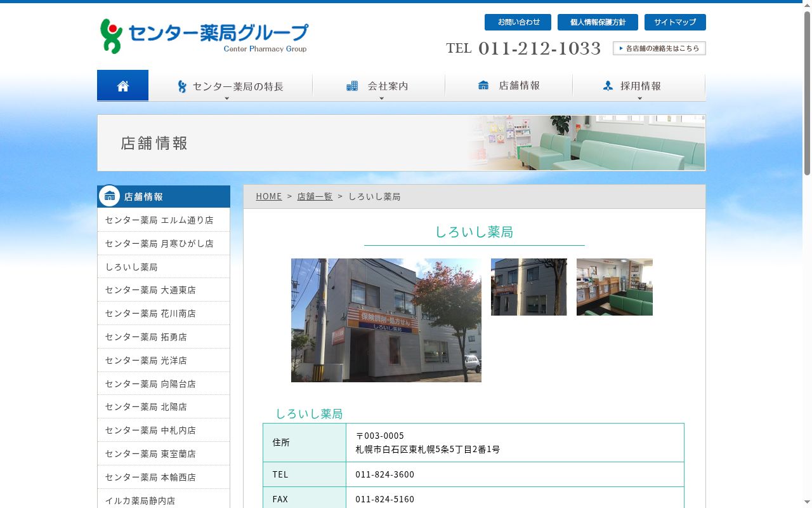Viewport: 812px width, 508px height.
Task: Click the phone number 011-824-3600
Action: pyautogui.click(x=385, y=474)
